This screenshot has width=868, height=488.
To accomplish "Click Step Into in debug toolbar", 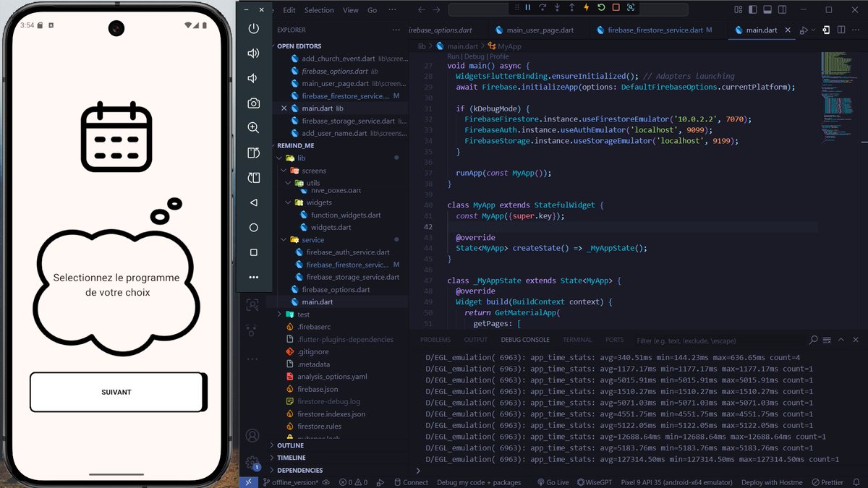I will [557, 8].
